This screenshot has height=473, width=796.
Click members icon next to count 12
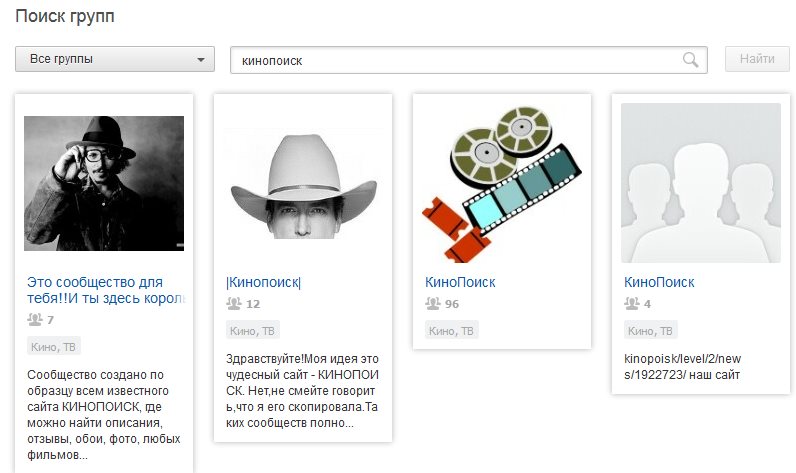click(x=234, y=303)
